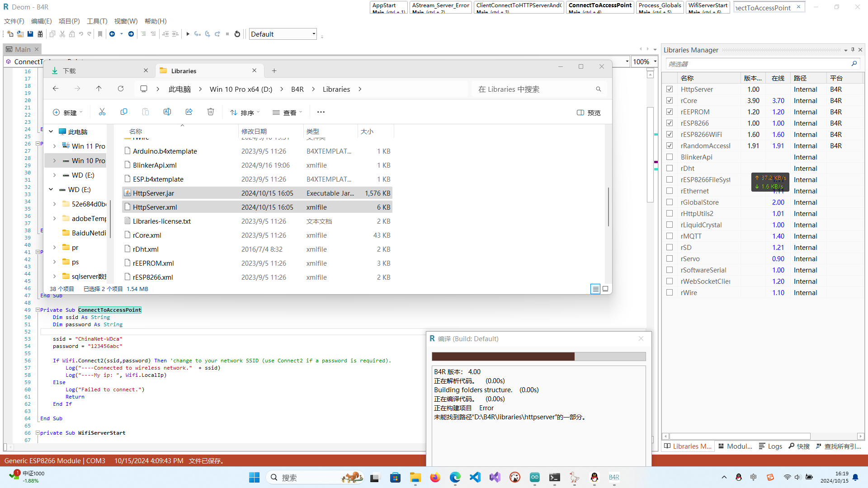Refresh the Libraries folder view
Viewport: 868px width, 488px height.
tap(121, 89)
